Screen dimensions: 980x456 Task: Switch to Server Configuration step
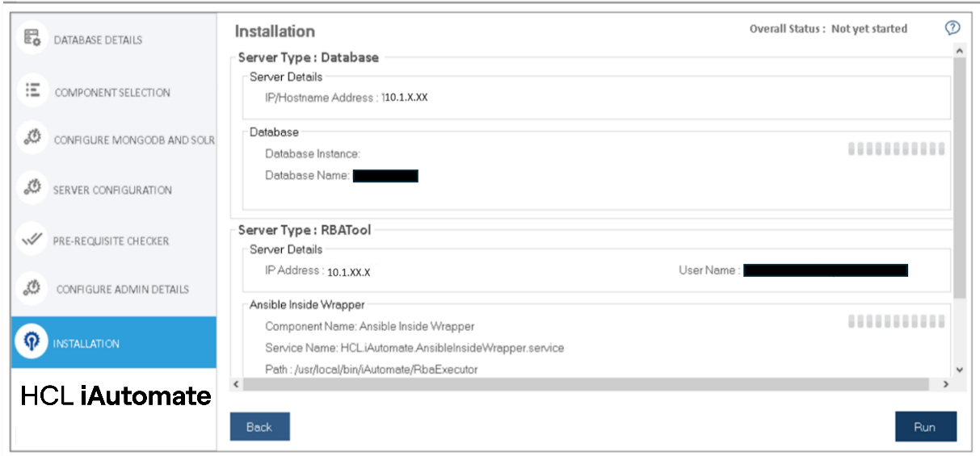click(112, 190)
